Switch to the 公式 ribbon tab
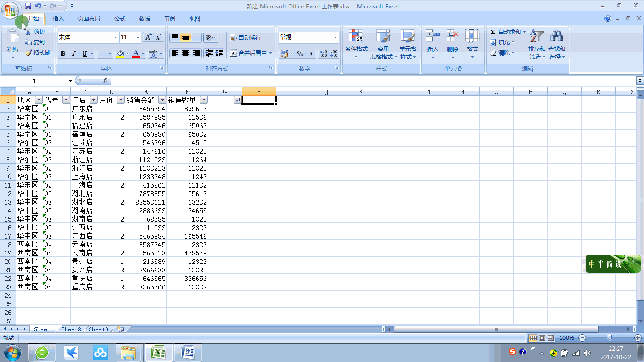Screen dimensions: 644x362 pyautogui.click(x=120, y=19)
